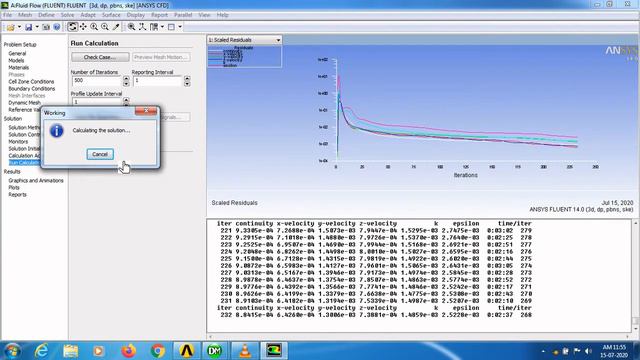Click the fit to window magnifier icon

131,27
